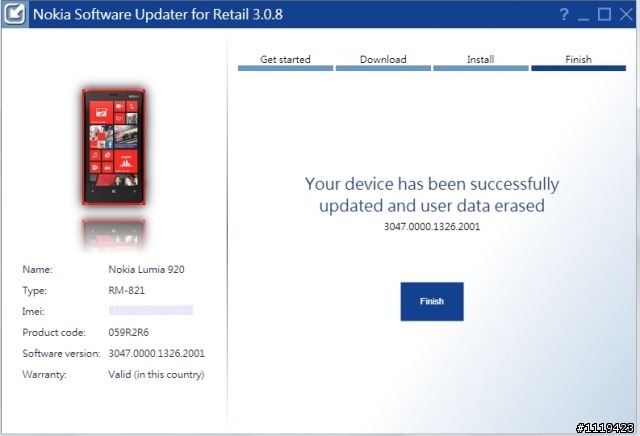
Task: Open help with the question mark icon
Action: 564,15
